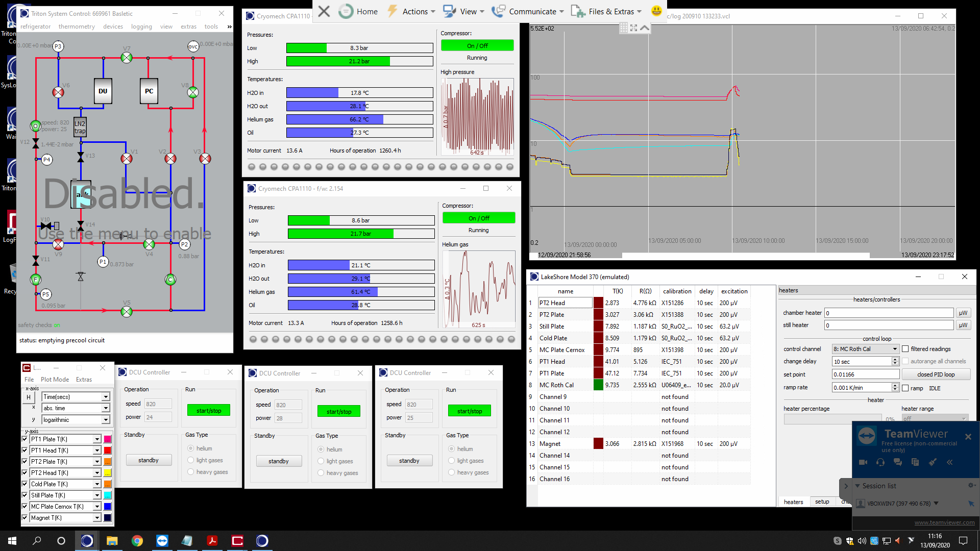Click the DU block in the schematic
This screenshot has width=980, height=551.
click(x=103, y=91)
